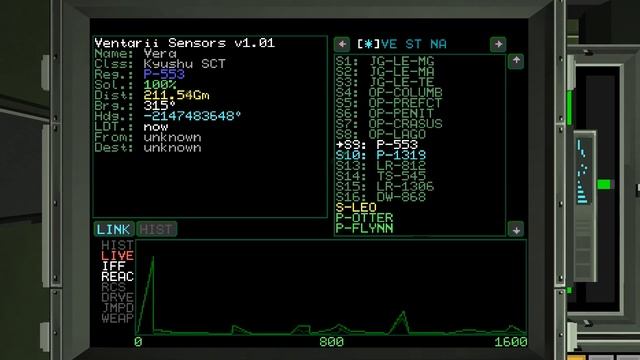Select contact S10: P-1319

pos(381,155)
